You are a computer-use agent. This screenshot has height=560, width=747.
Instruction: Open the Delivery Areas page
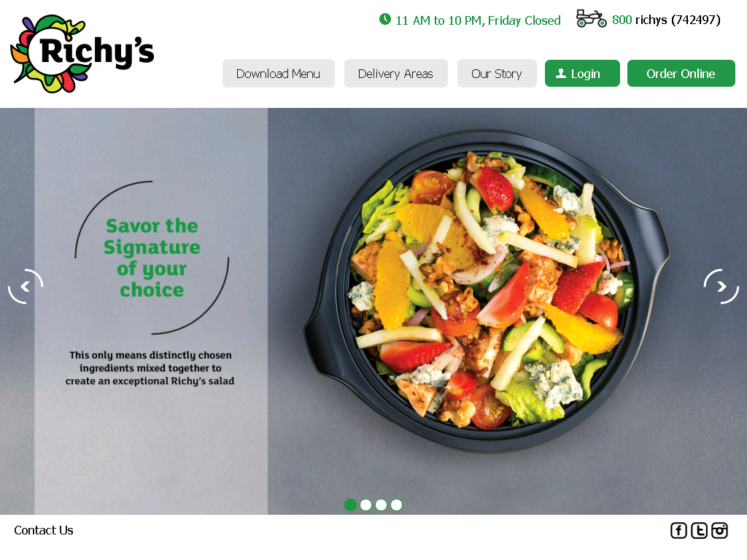tap(396, 74)
